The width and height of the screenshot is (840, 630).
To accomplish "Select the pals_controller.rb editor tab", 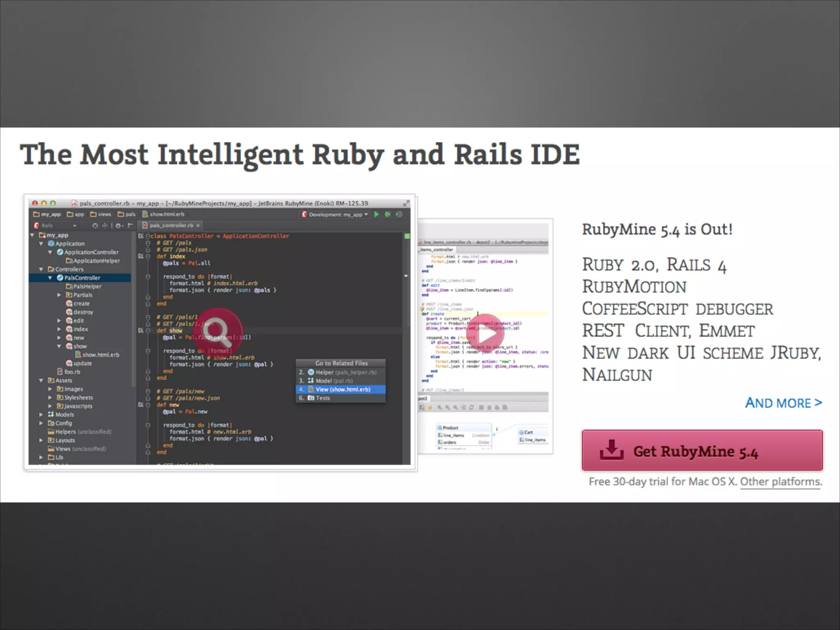I will click(x=171, y=225).
